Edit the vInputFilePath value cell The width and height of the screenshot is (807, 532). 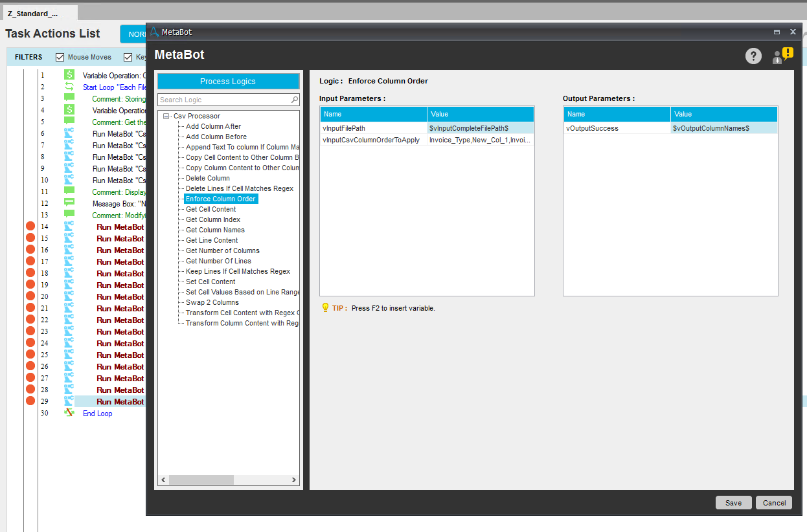coord(481,128)
